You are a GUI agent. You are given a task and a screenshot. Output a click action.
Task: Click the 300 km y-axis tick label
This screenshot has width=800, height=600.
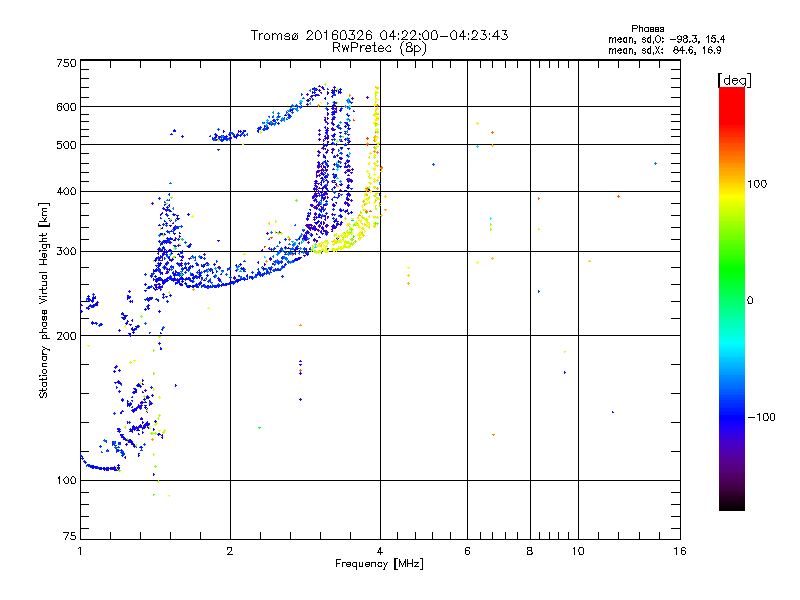pos(66,251)
